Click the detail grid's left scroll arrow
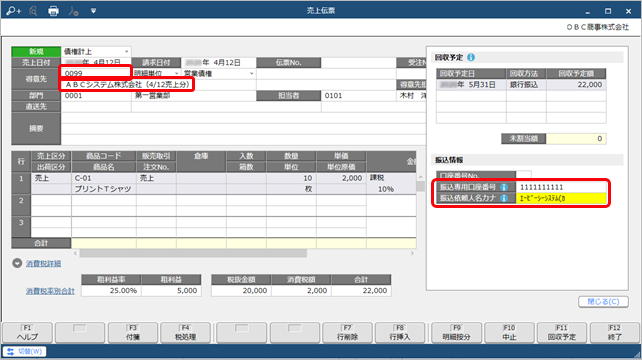This screenshot has width=642, height=360. click(75, 254)
